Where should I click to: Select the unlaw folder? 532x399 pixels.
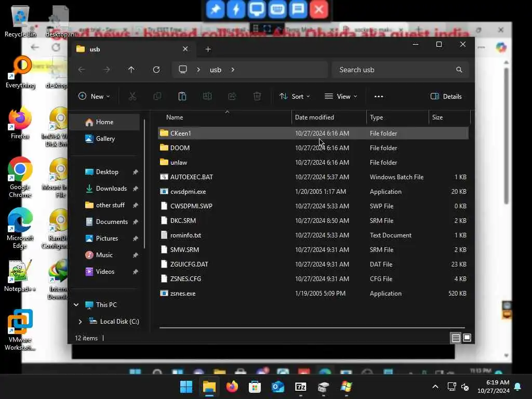click(313, 163)
